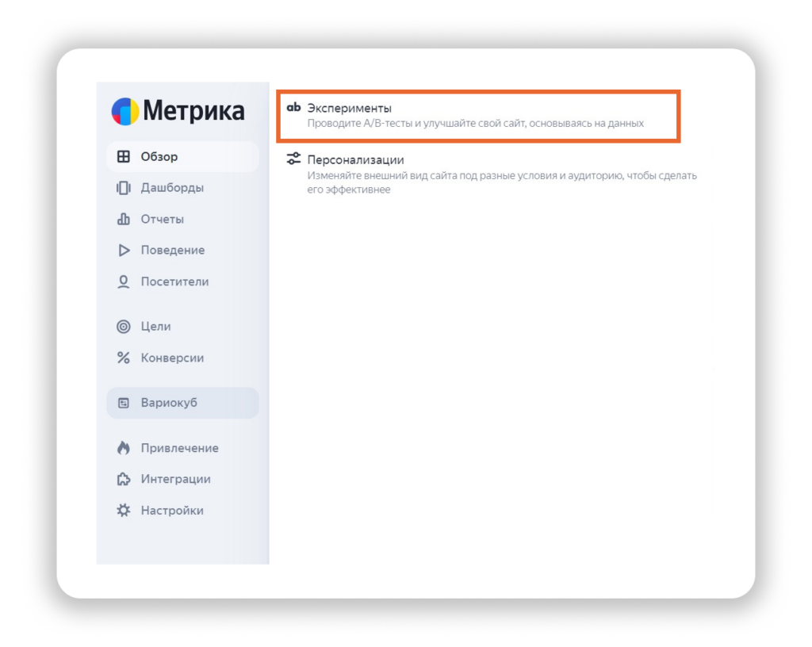Image resolution: width=812 pixels, height=647 pixels.
Task: Go to the Отчеты section label
Action: tap(162, 220)
